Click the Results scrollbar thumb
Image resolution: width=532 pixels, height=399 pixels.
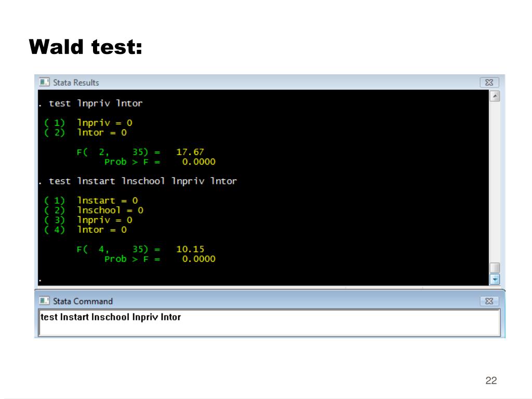click(x=495, y=268)
